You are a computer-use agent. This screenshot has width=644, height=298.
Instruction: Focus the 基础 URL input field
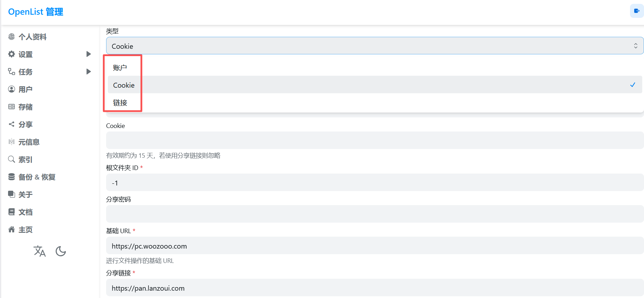pyautogui.click(x=374, y=246)
